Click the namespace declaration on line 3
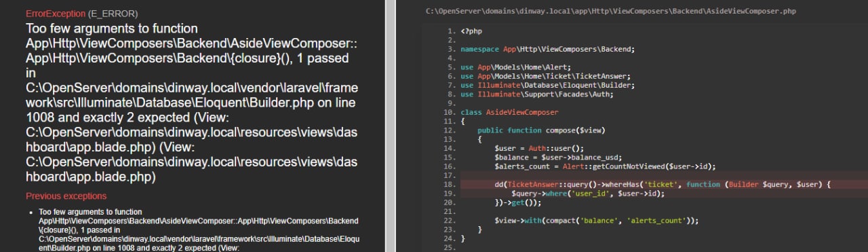This screenshot has height=252, width=868. 547,49
